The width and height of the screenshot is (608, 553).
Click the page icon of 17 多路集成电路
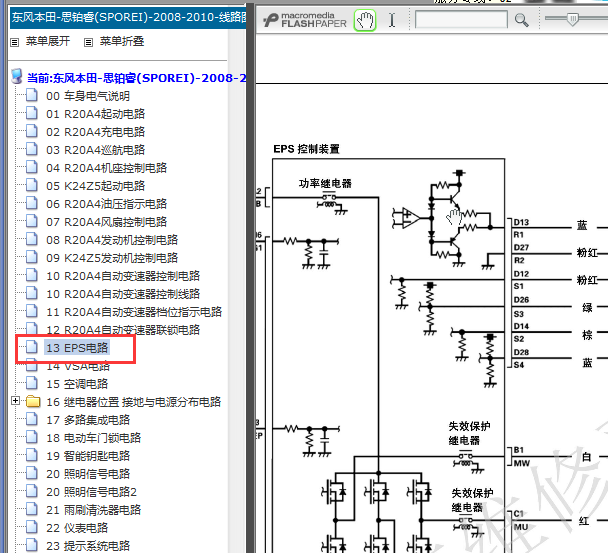(32, 419)
